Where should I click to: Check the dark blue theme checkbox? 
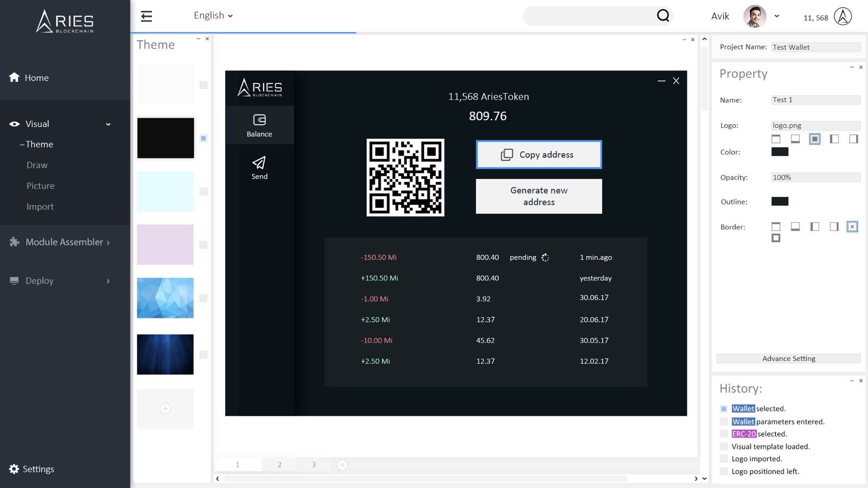203,355
